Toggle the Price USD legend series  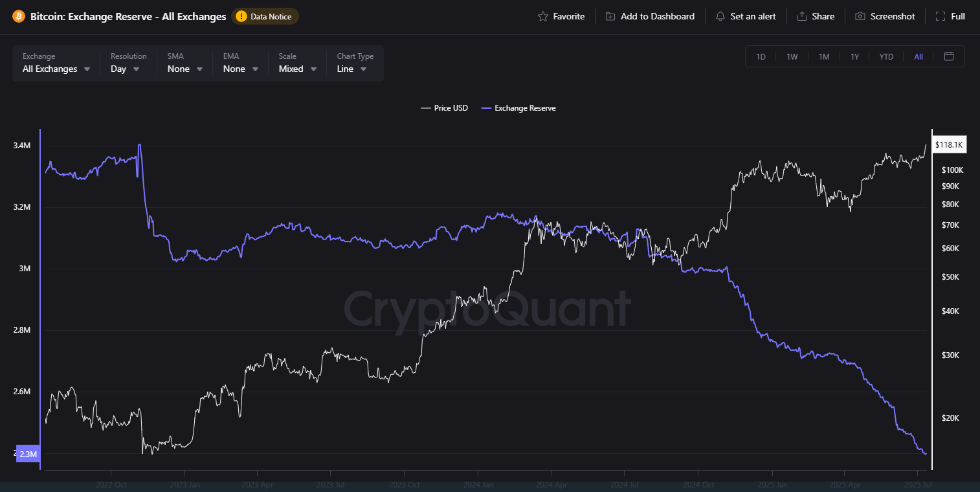click(x=444, y=108)
